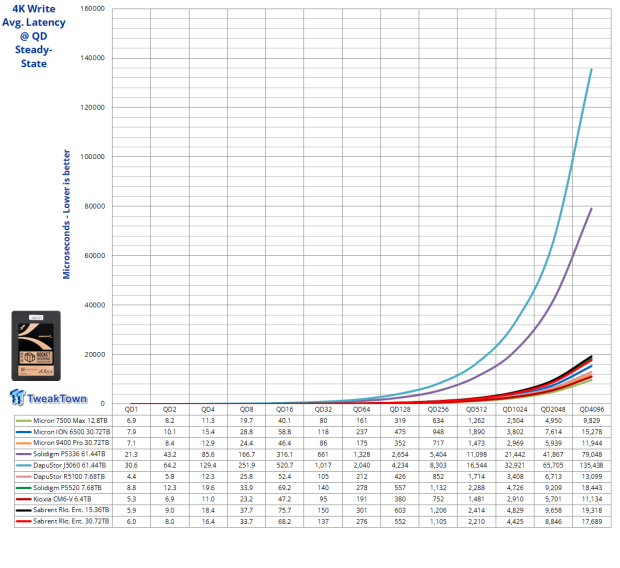Click the QD8 column header
The height and width of the screenshot is (568, 620).
[x=246, y=409]
